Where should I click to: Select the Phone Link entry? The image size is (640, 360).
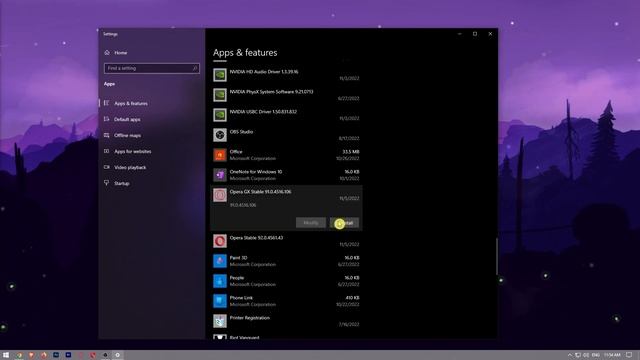pyautogui.click(x=286, y=301)
